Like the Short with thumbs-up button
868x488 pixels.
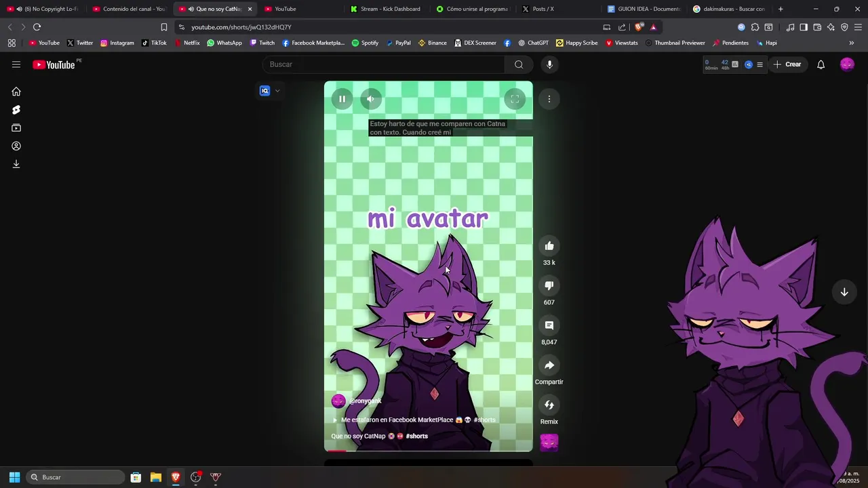point(549,246)
